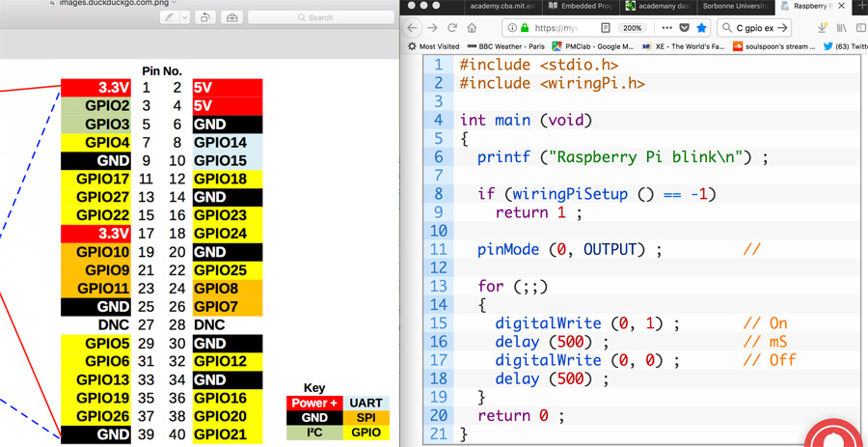Image resolution: width=868 pixels, height=447 pixels.
Task: Switch to the Sorbonne University tab
Action: click(x=735, y=6)
